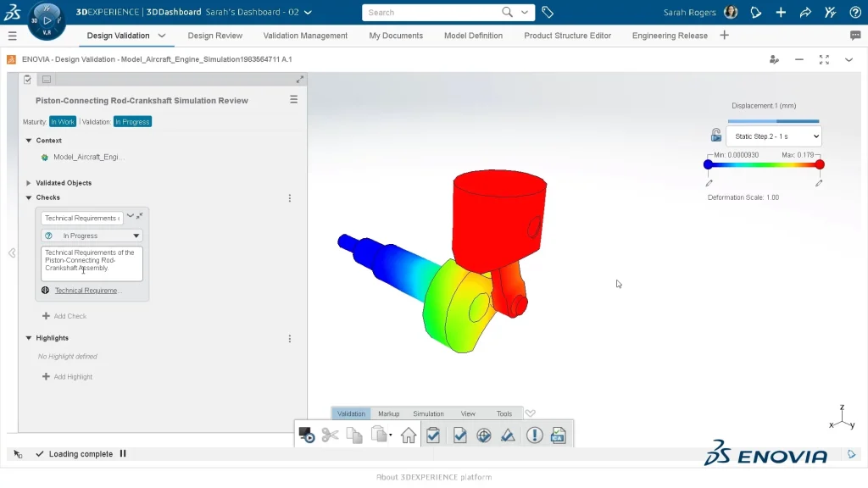Click the tag icon beside search
Screen dimensions: 868x488
(548, 13)
